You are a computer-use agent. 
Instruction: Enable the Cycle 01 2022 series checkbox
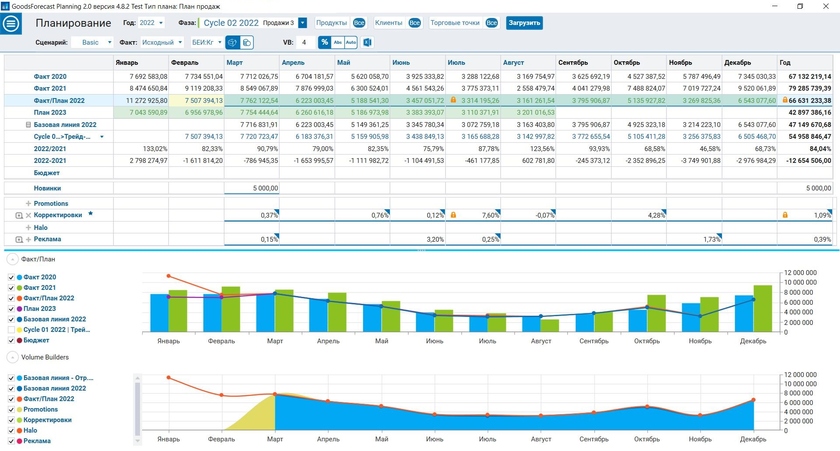(x=11, y=328)
